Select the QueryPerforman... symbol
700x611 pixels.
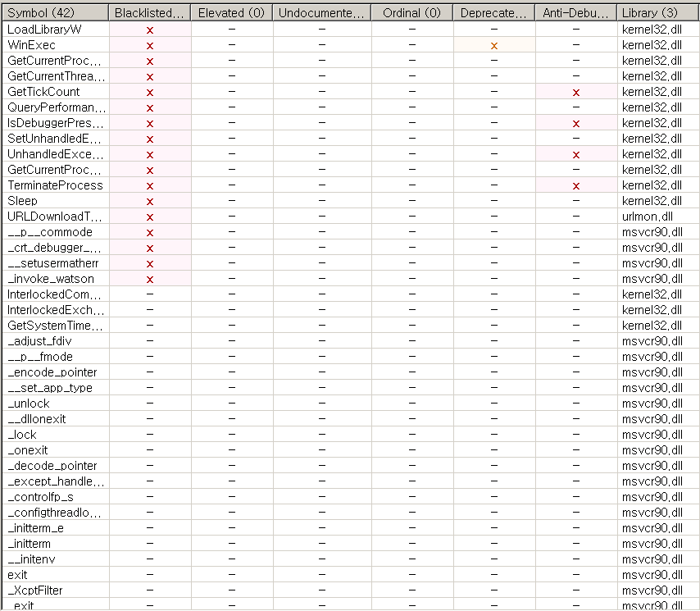57,107
